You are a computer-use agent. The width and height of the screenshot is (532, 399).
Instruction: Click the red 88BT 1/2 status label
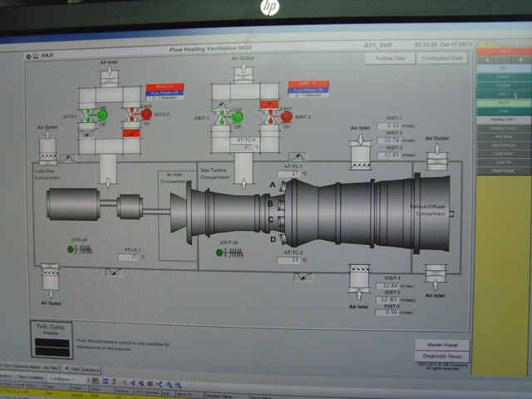pos(308,84)
